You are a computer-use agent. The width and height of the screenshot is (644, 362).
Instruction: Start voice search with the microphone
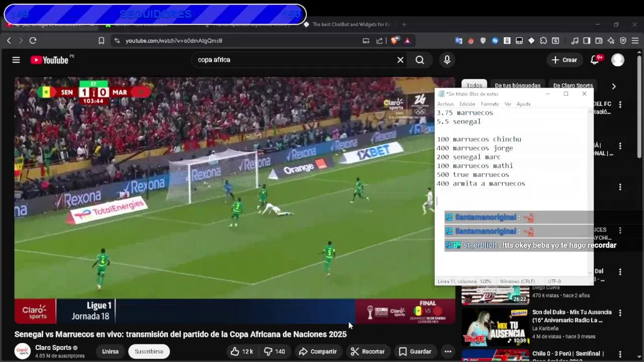447,60
